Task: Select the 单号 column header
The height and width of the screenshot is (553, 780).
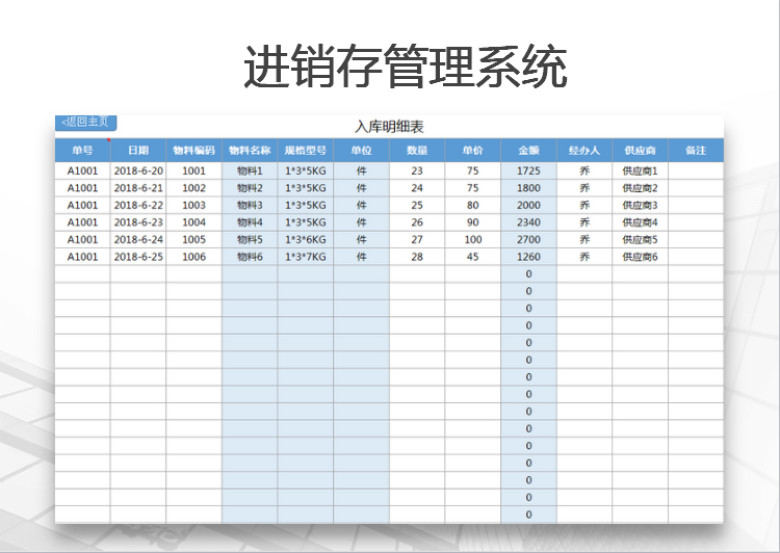Action: tap(83, 150)
